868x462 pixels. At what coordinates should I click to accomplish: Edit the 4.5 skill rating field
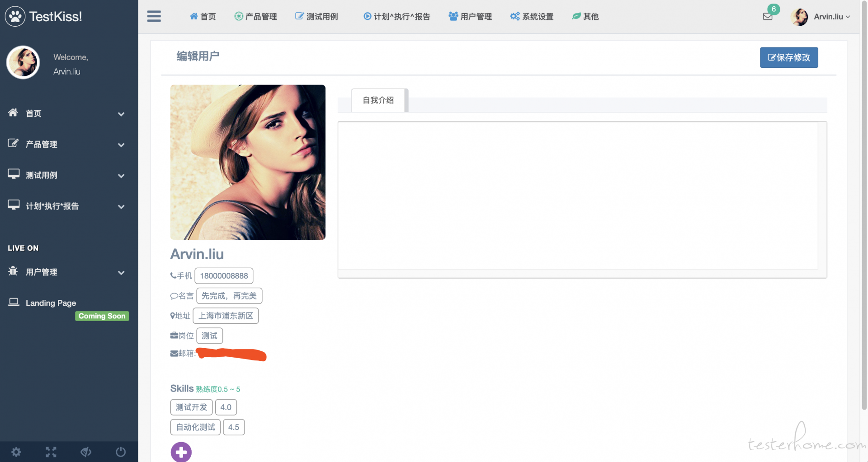[234, 427]
